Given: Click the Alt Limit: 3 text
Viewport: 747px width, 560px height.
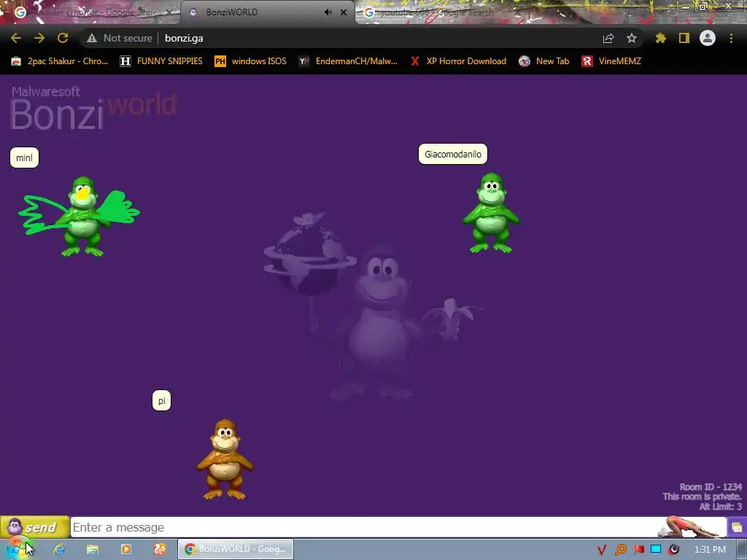Looking at the screenshot, I should pos(720,507).
